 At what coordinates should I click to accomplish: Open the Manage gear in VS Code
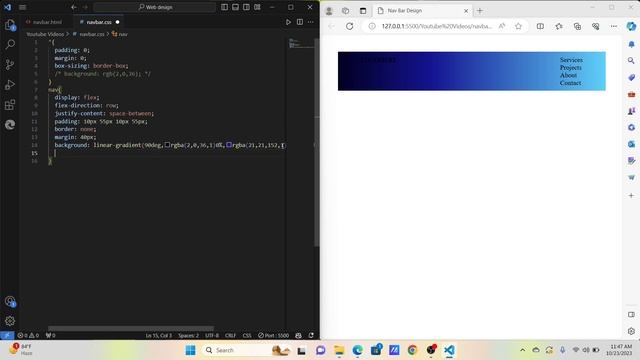pyautogui.click(x=10, y=321)
